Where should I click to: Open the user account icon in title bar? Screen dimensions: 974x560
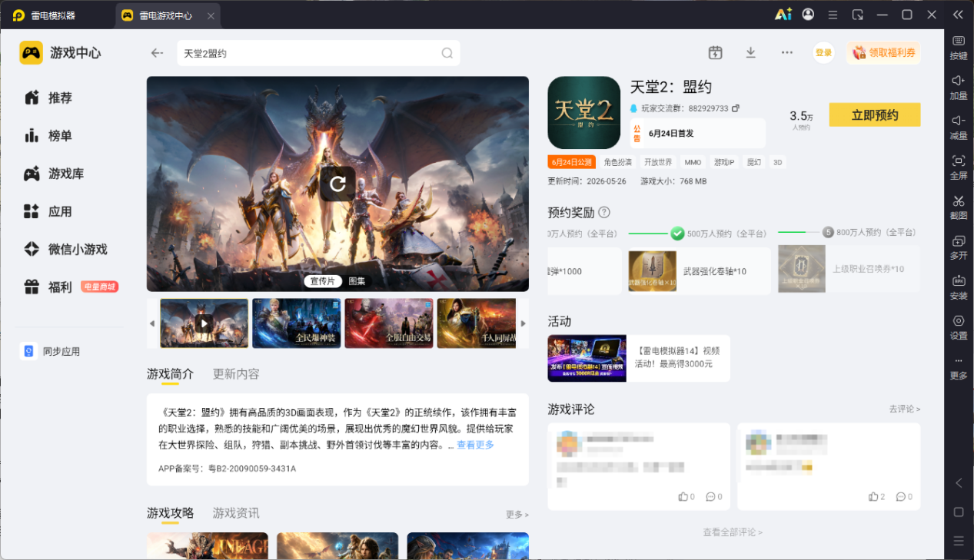point(808,15)
